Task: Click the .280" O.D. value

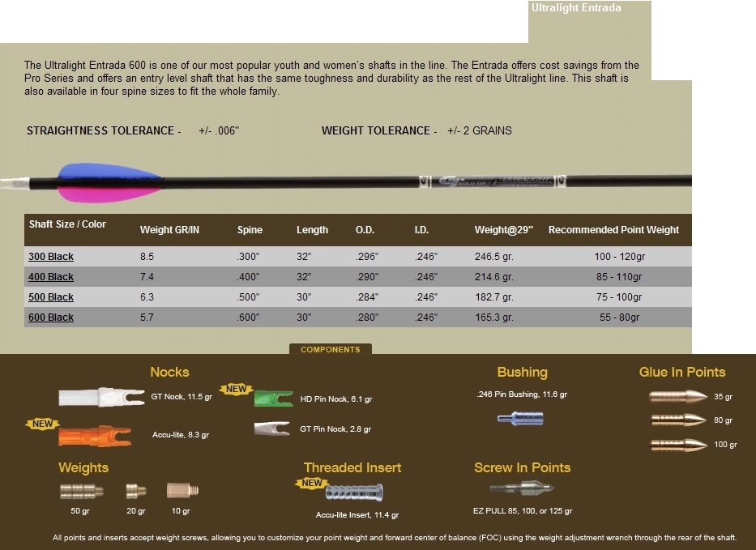Action: (367, 318)
